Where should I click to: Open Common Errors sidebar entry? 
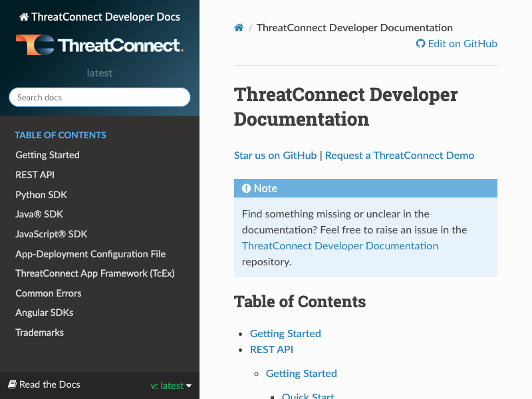[x=49, y=293]
